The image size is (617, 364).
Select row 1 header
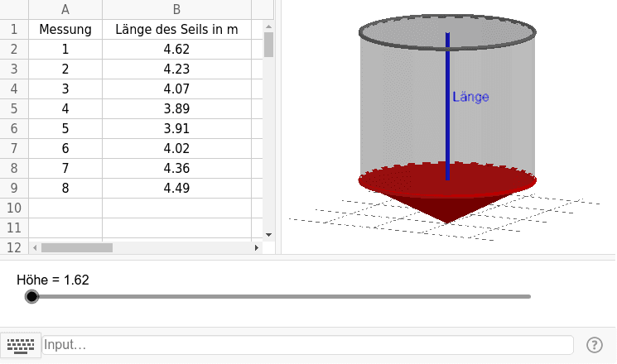[14, 29]
